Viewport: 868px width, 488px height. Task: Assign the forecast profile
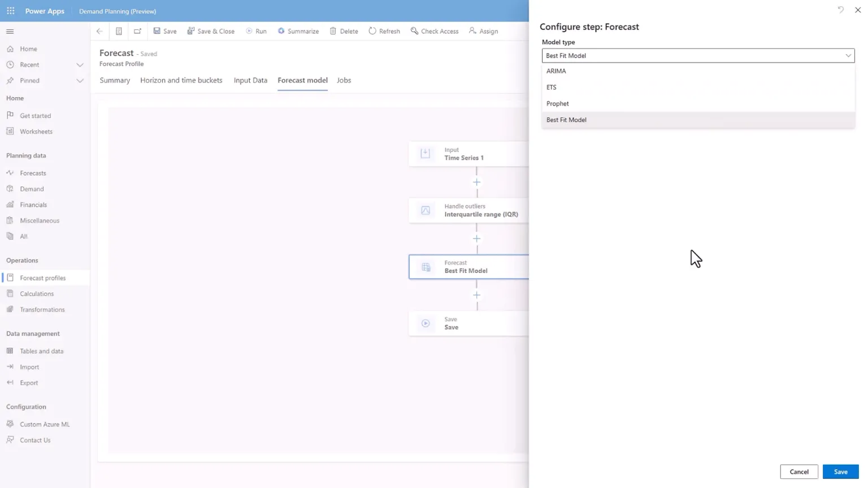point(483,31)
